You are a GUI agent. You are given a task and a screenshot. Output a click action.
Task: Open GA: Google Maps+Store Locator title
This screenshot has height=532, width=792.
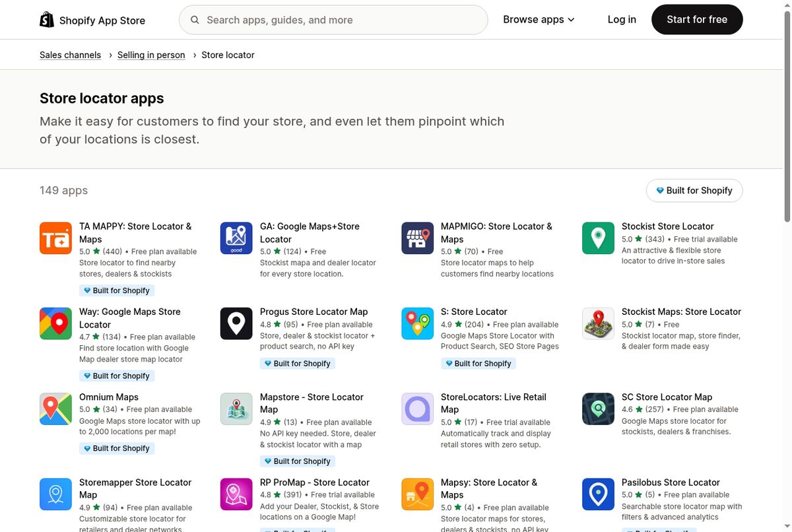click(310, 232)
